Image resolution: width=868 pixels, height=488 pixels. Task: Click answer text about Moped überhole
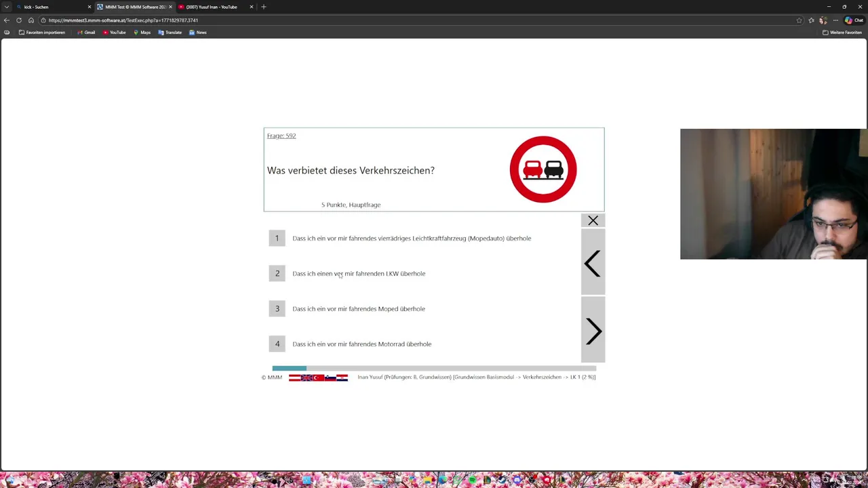tap(359, 309)
